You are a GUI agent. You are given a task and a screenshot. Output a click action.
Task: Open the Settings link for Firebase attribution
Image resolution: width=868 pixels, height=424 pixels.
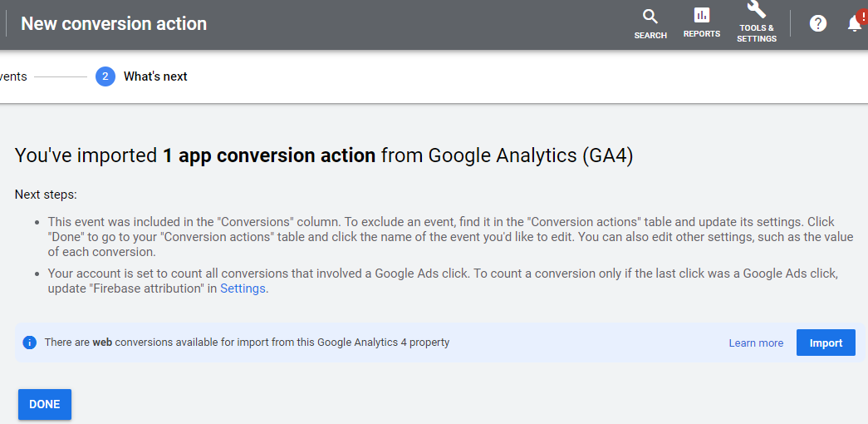click(243, 288)
